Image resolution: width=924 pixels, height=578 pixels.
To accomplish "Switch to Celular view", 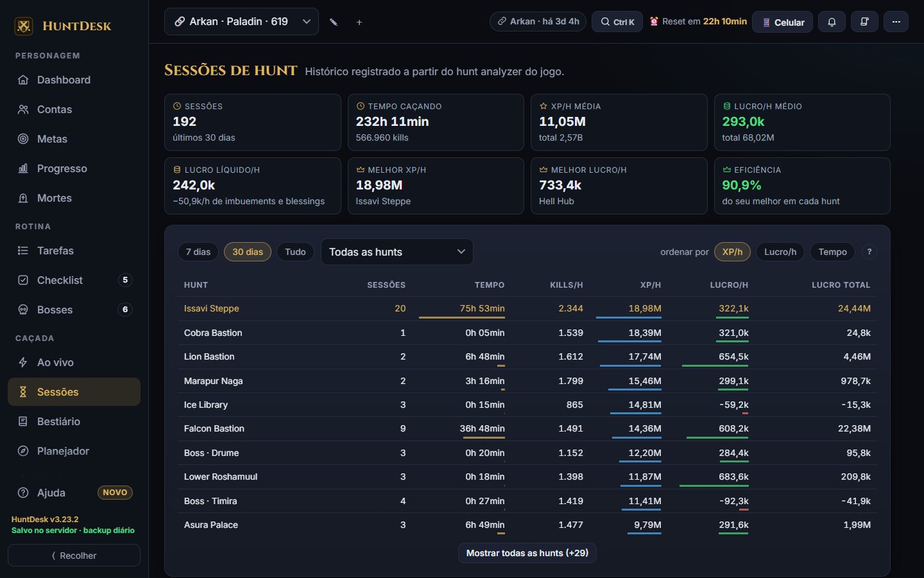I will tap(783, 22).
